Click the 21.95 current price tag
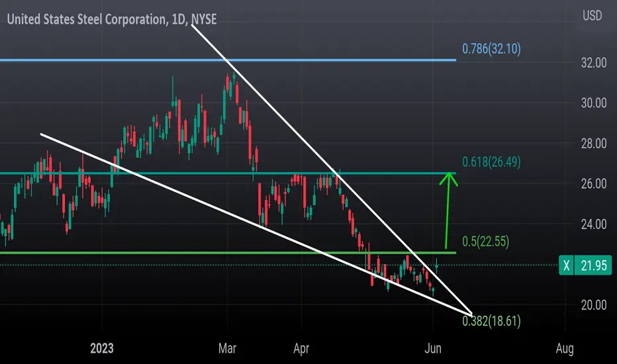The height and width of the screenshot is (364, 617). coord(594,265)
